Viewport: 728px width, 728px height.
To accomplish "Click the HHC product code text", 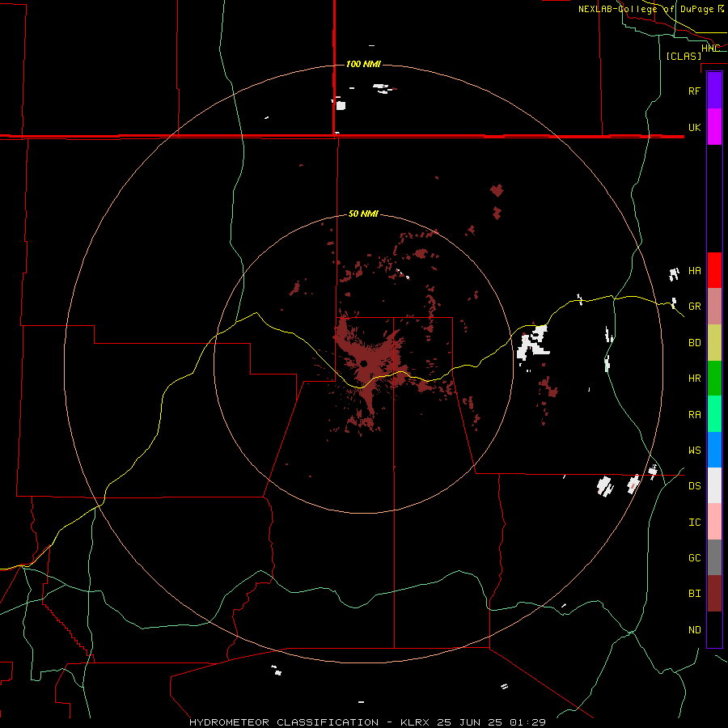I will click(x=711, y=49).
